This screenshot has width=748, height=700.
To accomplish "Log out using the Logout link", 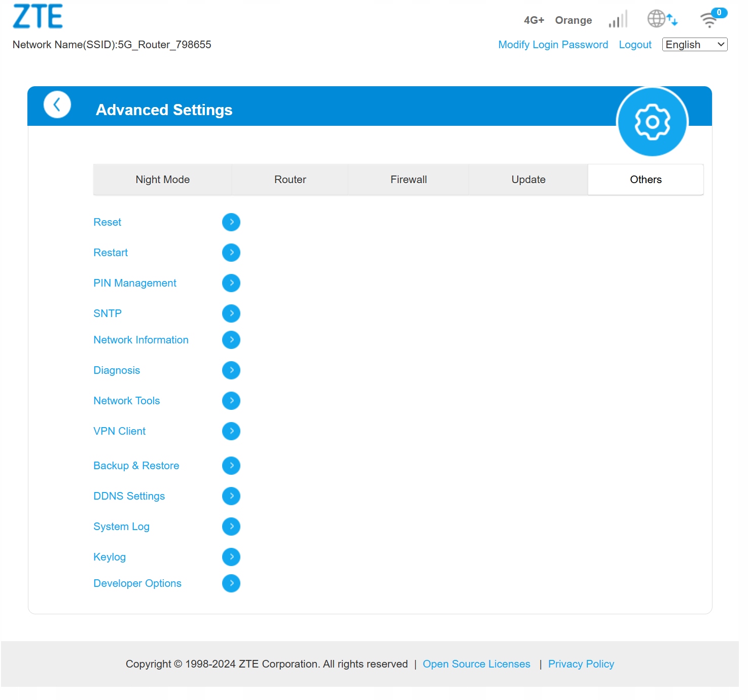I will (x=635, y=45).
